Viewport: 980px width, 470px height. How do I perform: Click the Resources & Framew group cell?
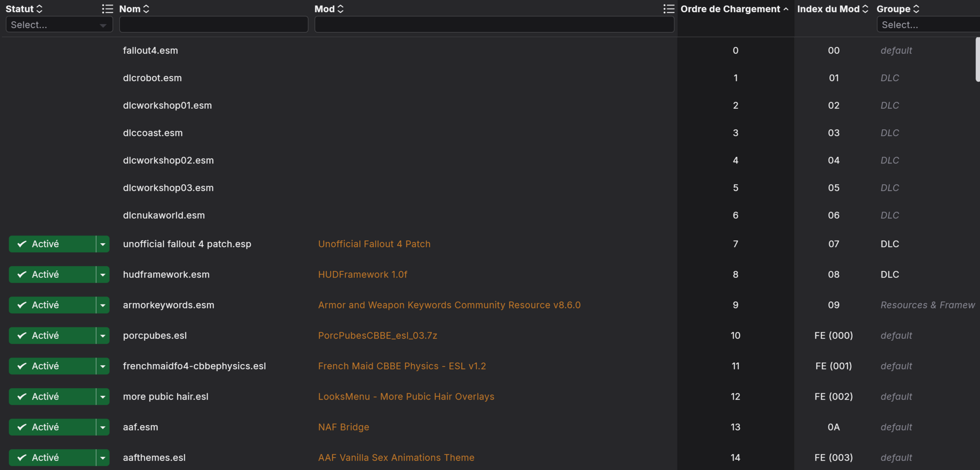(x=927, y=305)
